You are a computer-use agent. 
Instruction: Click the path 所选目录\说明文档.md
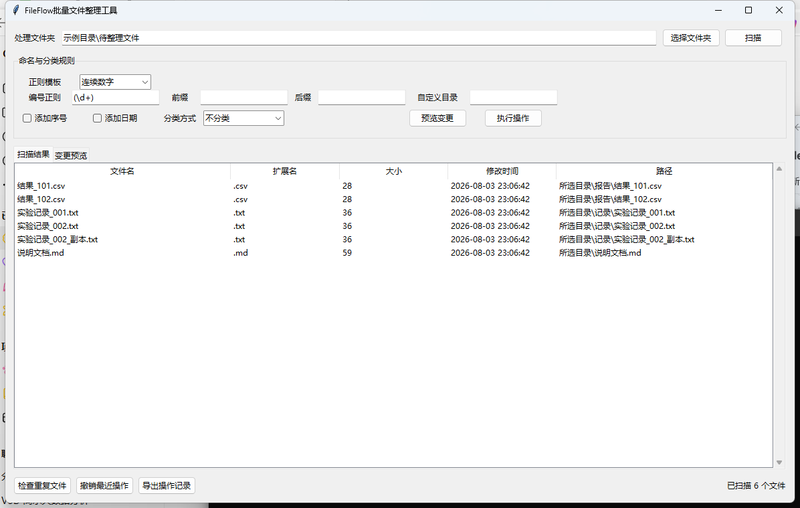click(x=600, y=253)
